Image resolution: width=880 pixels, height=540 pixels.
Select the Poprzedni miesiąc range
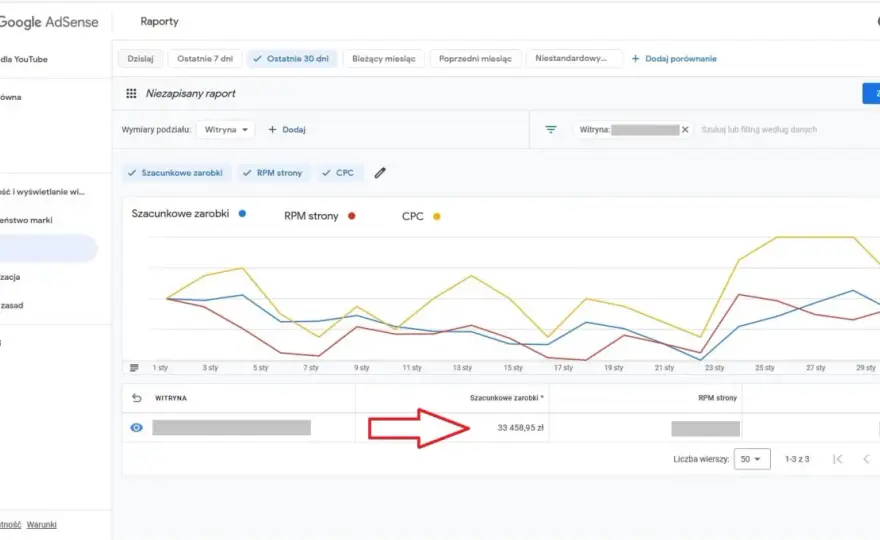click(475, 58)
